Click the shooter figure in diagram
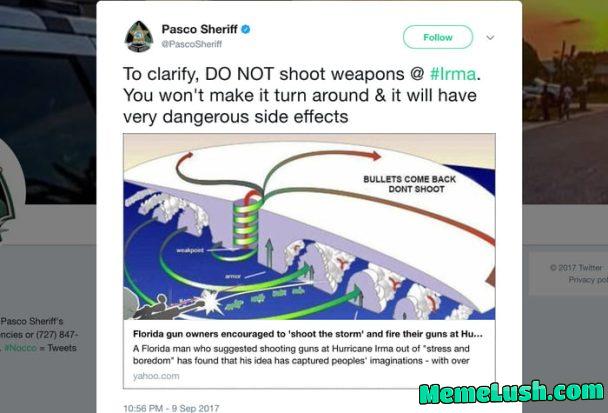 click(163, 307)
